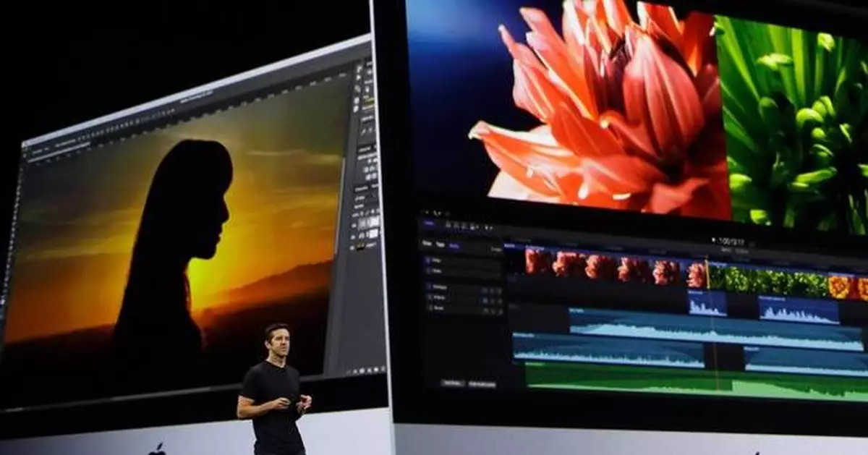
Task: Toggle the Titles role checkbox
Action: click(x=427, y=271)
